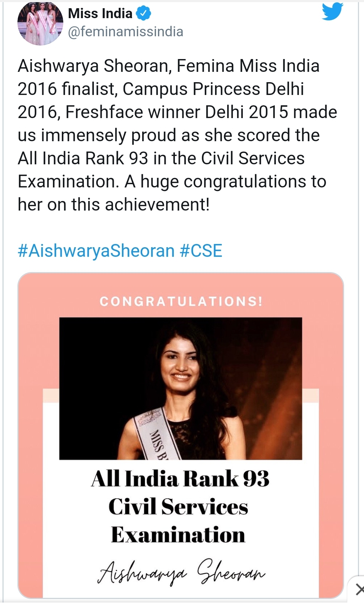Click the bold 'Civil Services' line in card
364x605 pixels.
coord(178,506)
